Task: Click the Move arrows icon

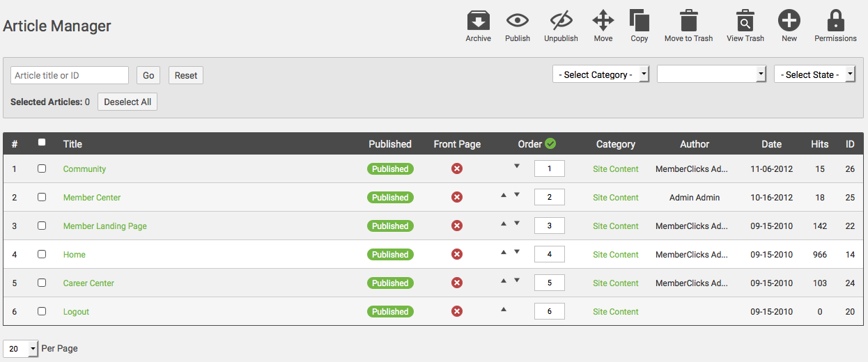Action: [x=603, y=20]
